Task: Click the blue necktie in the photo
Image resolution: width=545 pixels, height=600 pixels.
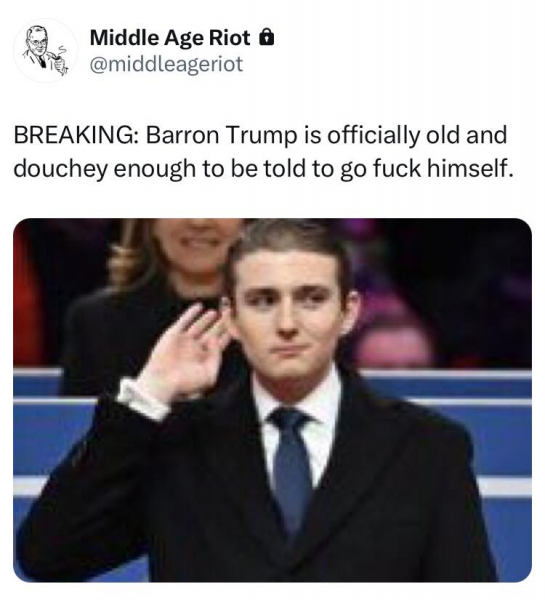Action: [291, 467]
